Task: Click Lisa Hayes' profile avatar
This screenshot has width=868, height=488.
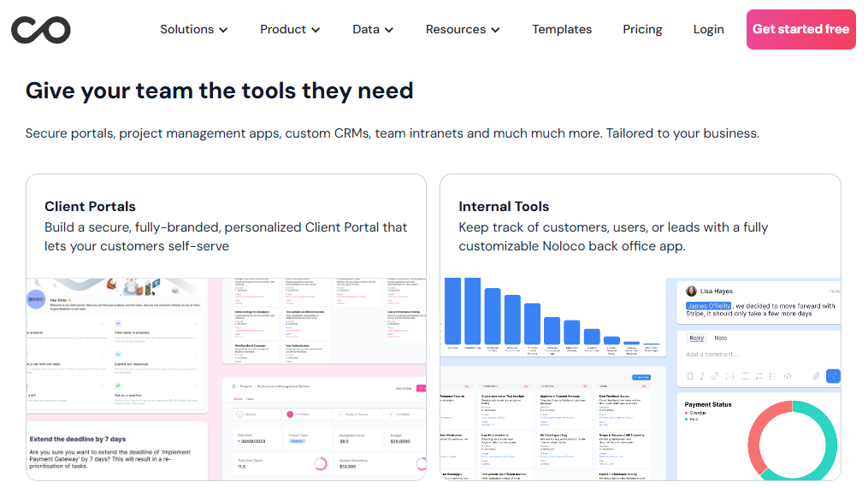Action: point(691,291)
